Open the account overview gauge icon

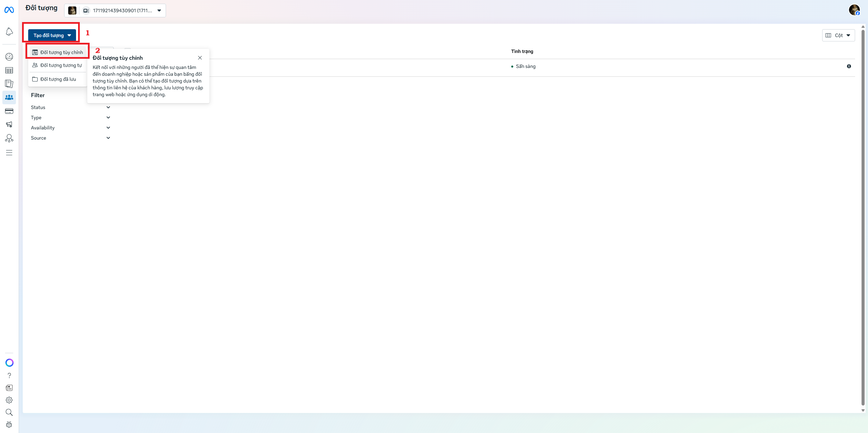pyautogui.click(x=9, y=56)
